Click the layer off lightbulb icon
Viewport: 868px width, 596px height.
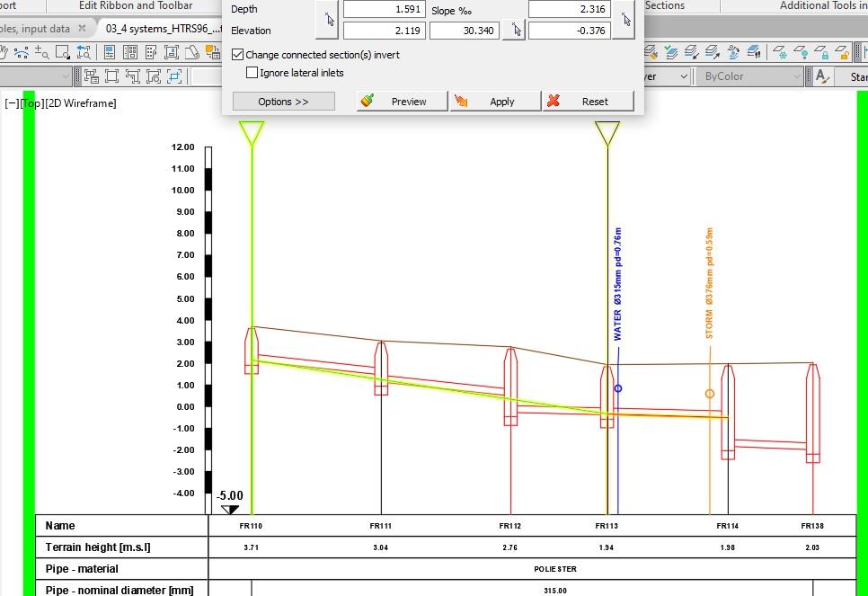801,53
